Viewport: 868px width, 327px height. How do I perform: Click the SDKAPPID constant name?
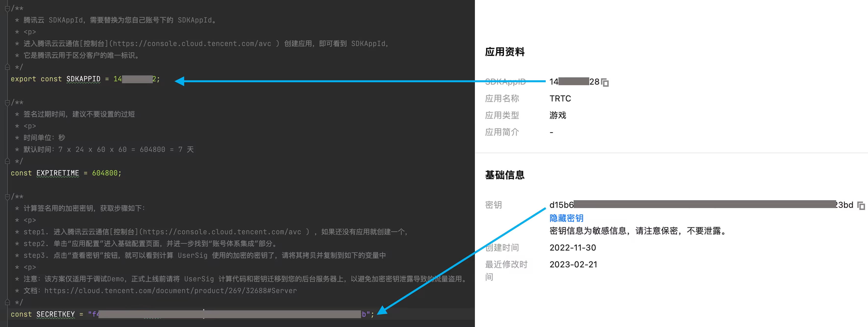tap(83, 79)
